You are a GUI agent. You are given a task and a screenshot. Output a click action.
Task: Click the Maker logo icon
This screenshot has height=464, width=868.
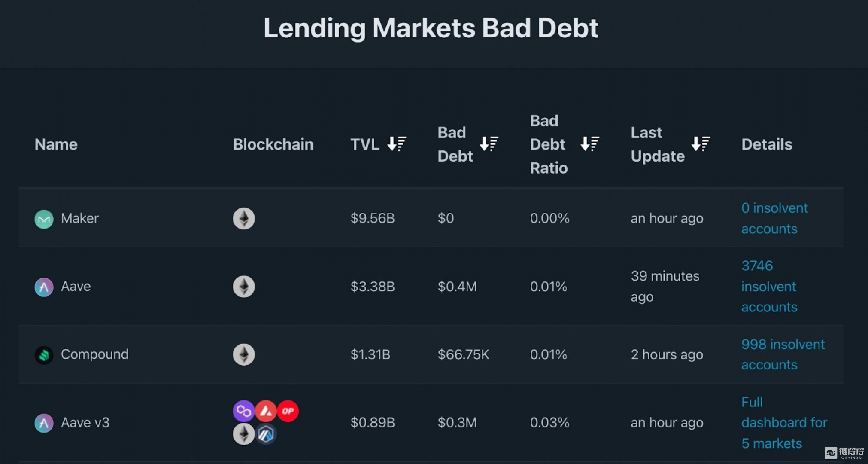pos(44,219)
